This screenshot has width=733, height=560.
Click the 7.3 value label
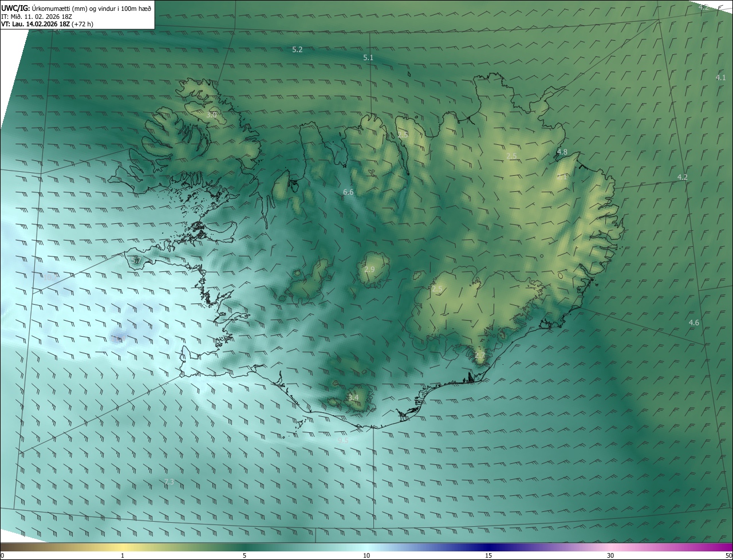[169, 482]
